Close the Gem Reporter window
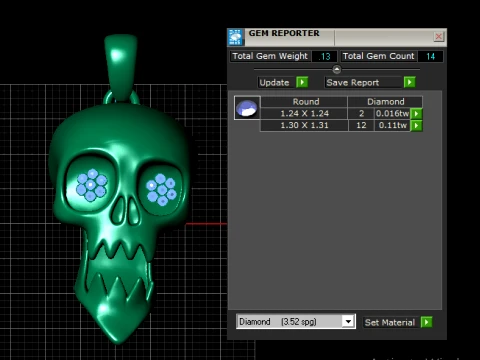This screenshot has width=480, height=360. (439, 36)
